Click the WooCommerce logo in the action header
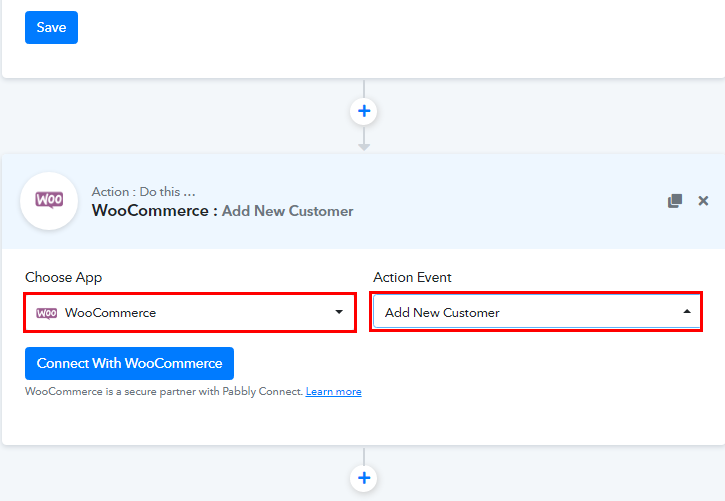This screenshot has height=501, width=725. point(49,201)
